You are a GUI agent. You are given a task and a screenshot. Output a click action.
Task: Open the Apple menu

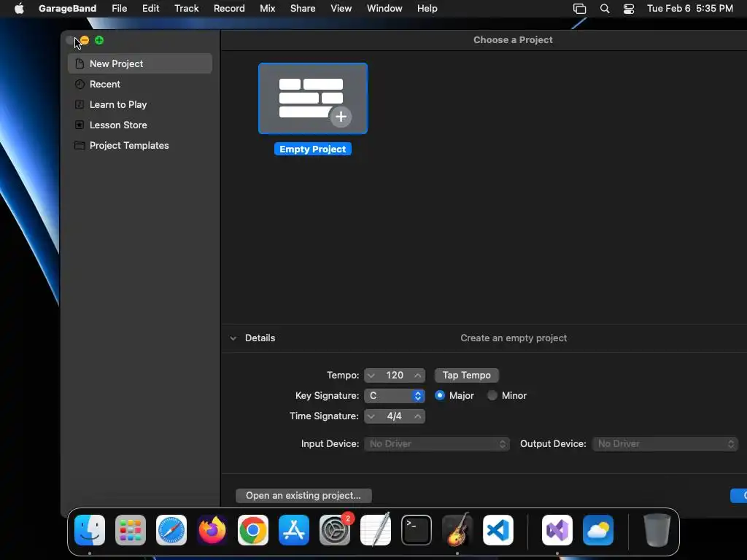[19, 9]
